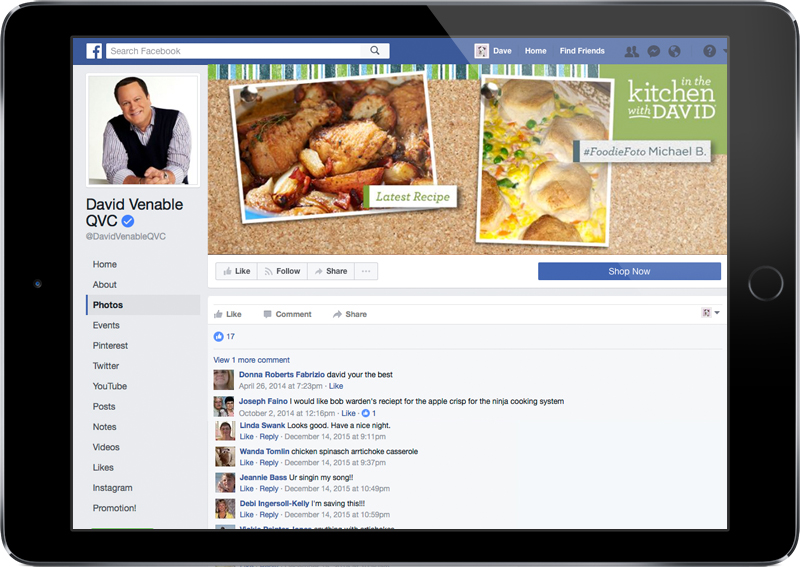Open Dave profile link in top bar
The width and height of the screenshot is (800, 567).
tap(502, 51)
